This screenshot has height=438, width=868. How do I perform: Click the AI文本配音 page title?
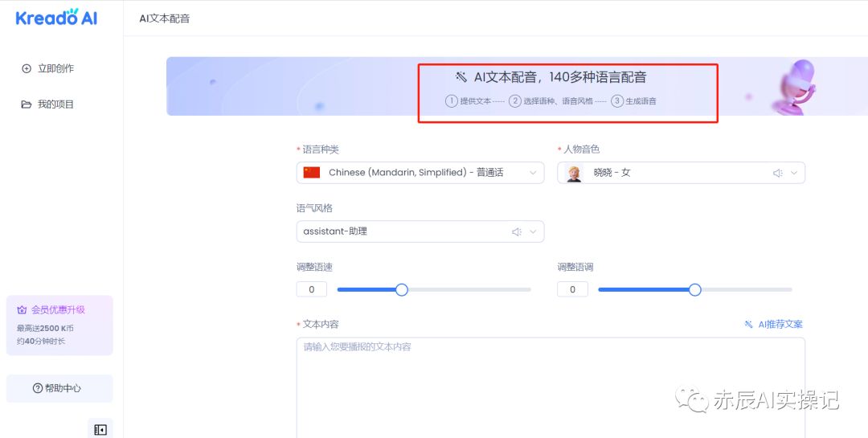tap(165, 18)
